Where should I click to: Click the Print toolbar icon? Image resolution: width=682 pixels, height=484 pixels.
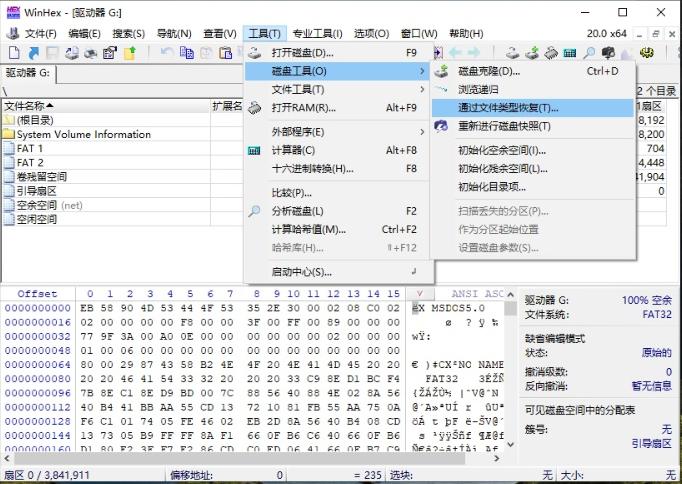[x=72, y=53]
